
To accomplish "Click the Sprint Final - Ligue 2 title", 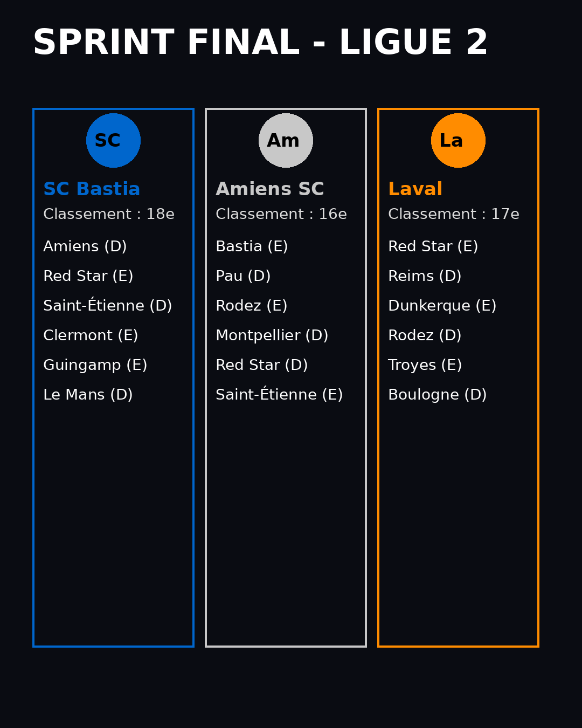I will [260, 43].
